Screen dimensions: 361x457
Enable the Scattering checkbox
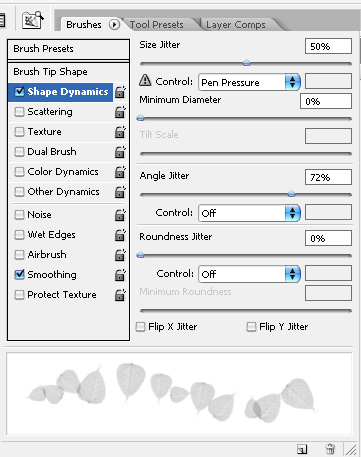pos(20,112)
